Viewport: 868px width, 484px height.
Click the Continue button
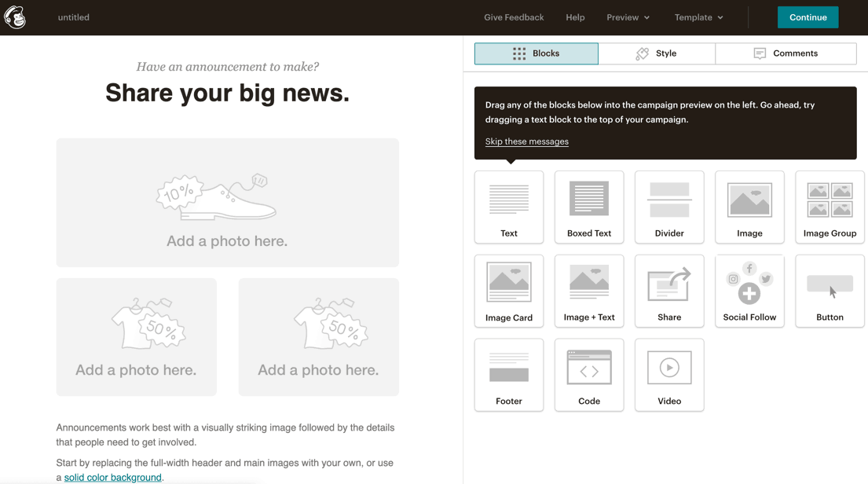pos(808,17)
